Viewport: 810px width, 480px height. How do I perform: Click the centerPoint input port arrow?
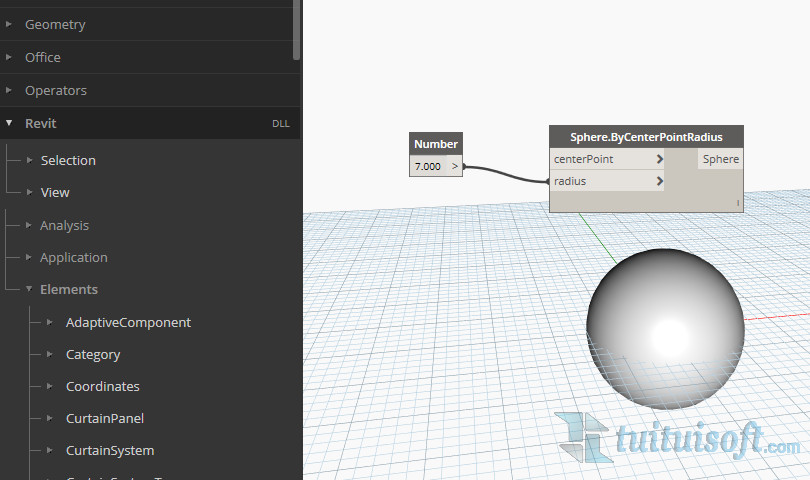[660, 159]
